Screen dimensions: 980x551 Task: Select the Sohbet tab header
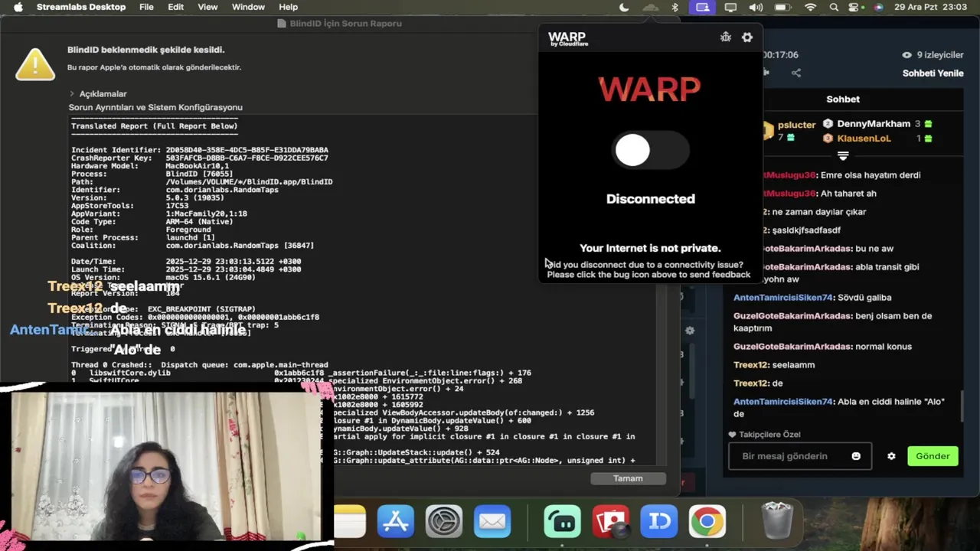[x=843, y=99]
